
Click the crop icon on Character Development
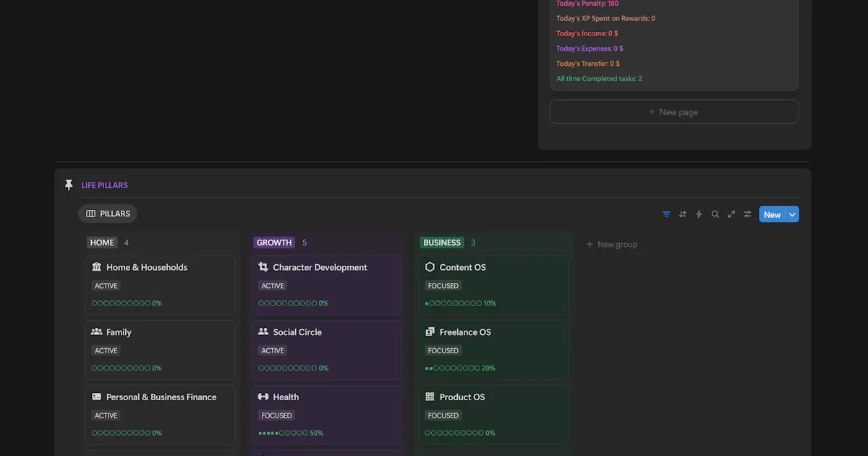click(x=263, y=267)
